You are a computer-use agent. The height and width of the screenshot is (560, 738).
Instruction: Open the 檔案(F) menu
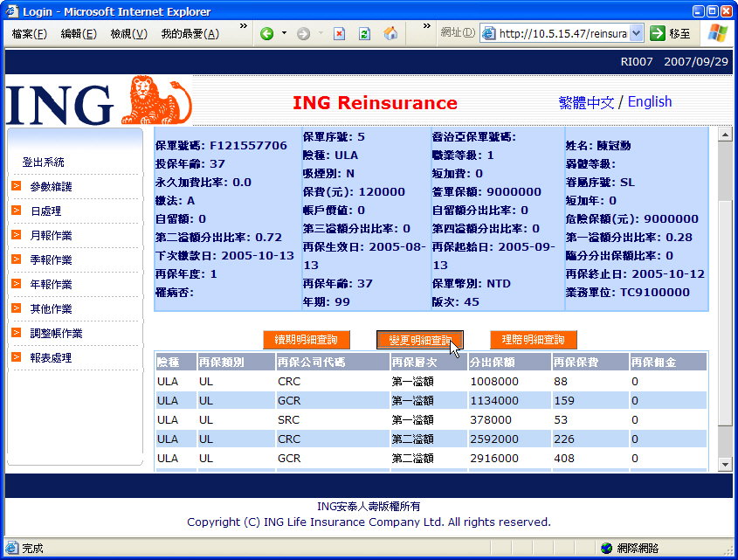coord(29,34)
